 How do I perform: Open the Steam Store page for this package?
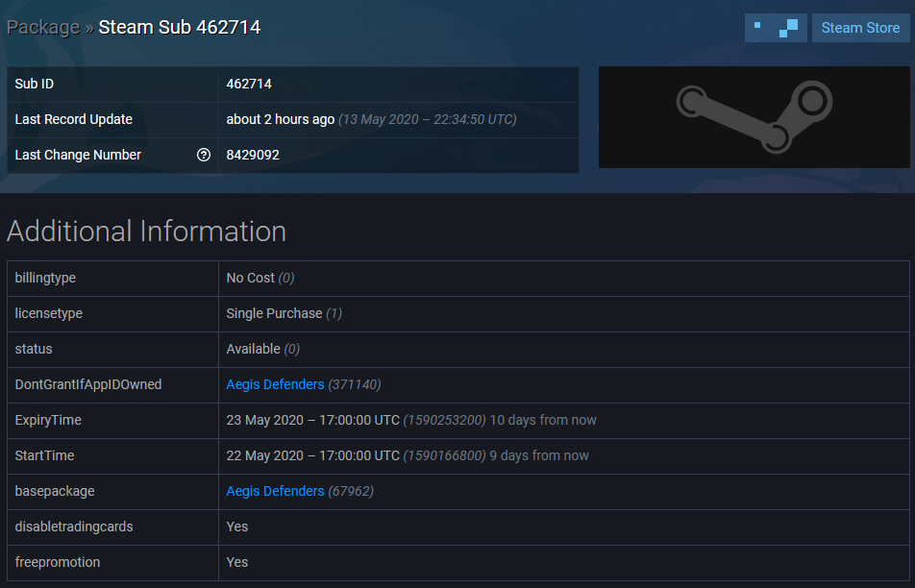click(x=860, y=28)
